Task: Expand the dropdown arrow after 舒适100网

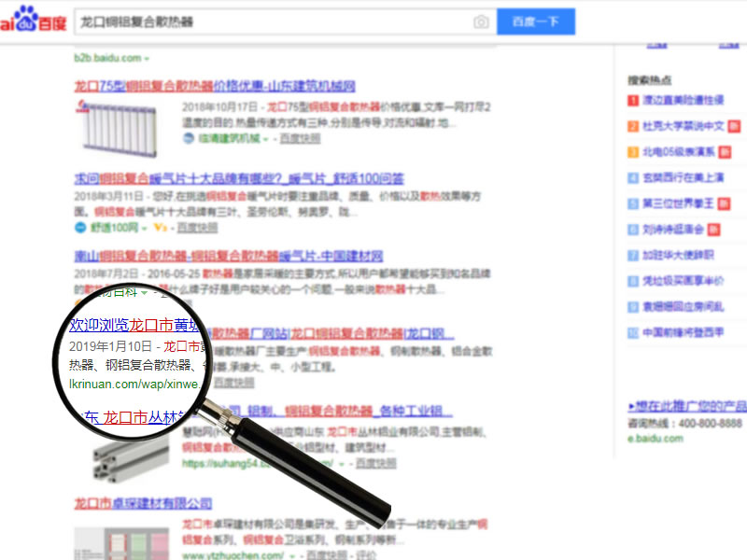Action: (144, 228)
